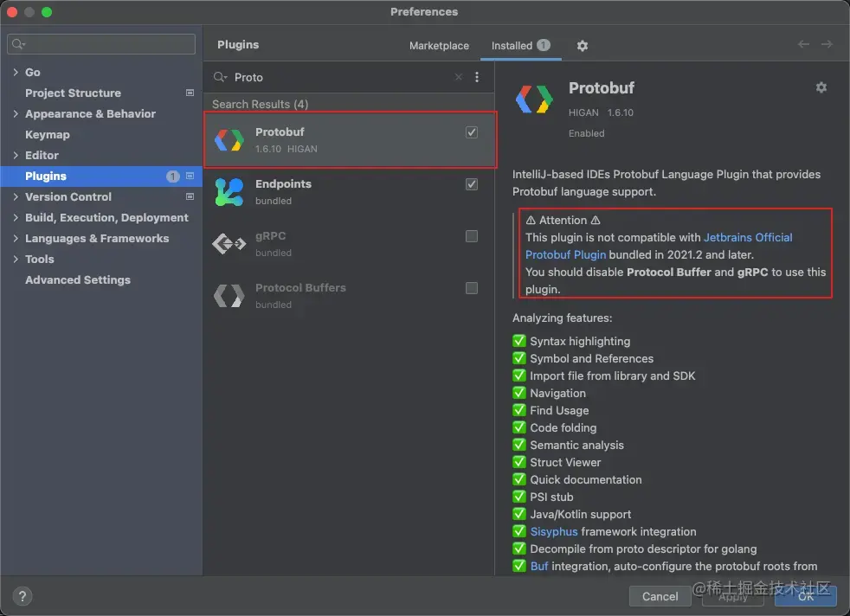Click the Protobuf plugin icon in list
Viewport: 850px width, 616px height.
[x=229, y=140]
